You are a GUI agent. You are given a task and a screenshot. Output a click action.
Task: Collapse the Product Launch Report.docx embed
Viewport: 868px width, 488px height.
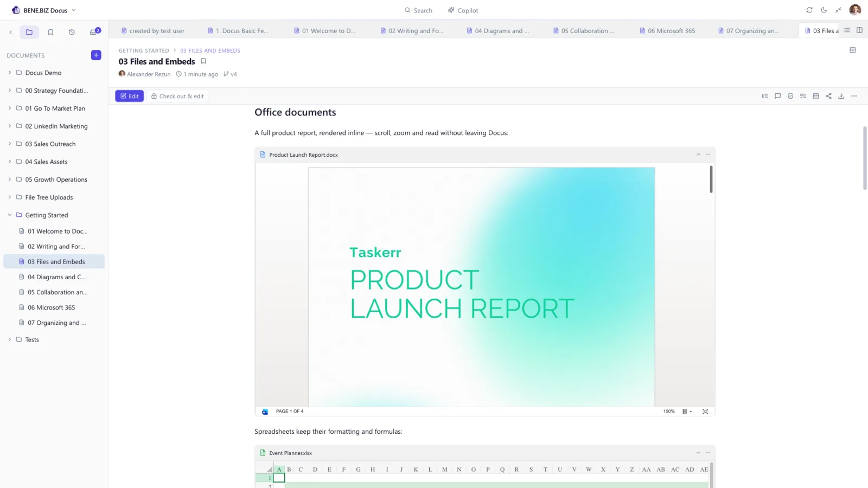(x=698, y=155)
